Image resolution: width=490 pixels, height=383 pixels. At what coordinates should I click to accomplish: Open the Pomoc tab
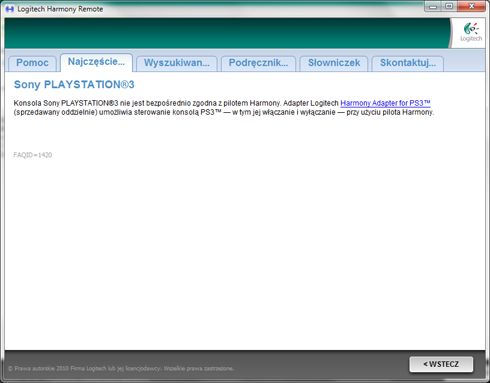32,63
